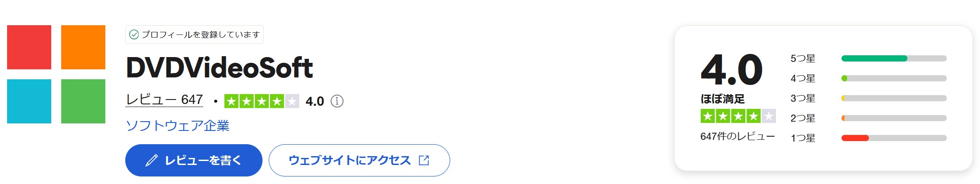Click the star rating under ほぼ満足
Viewport: 980px width, 184px height.
[738, 116]
